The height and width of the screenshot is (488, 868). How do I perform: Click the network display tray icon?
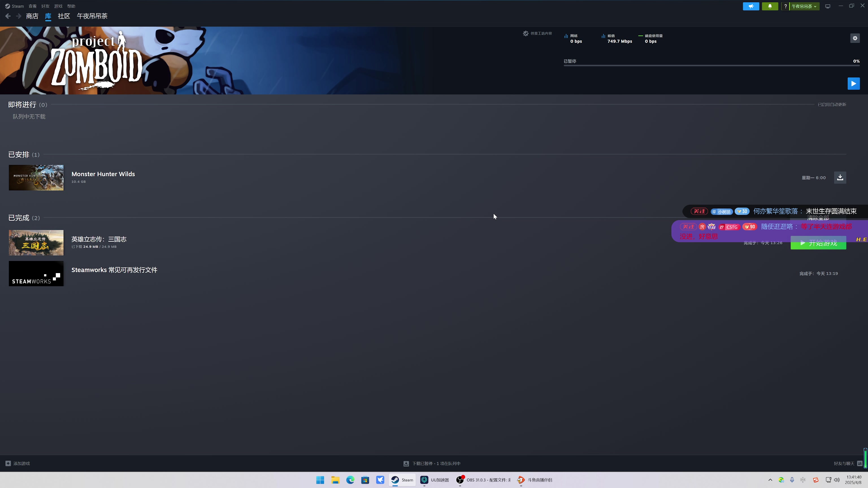pyautogui.click(x=828, y=480)
